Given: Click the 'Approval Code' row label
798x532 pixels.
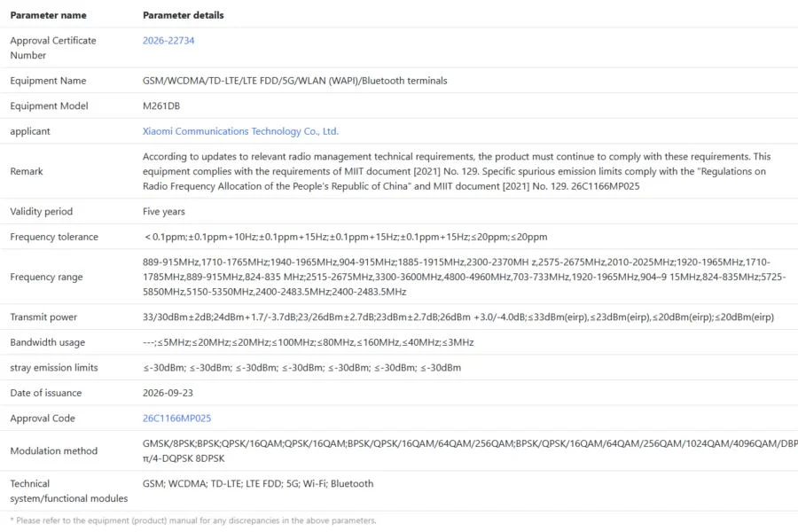Looking at the screenshot, I should click(43, 419).
